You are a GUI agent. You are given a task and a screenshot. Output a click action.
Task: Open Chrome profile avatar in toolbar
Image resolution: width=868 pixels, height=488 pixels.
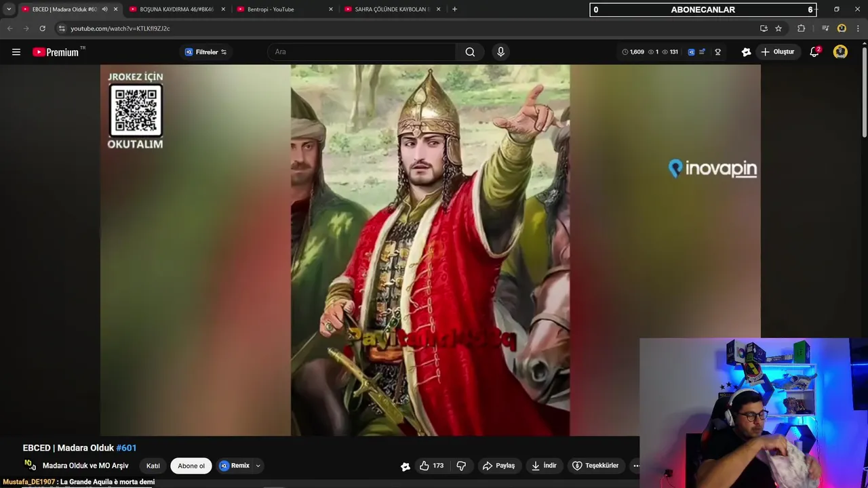pos(842,28)
